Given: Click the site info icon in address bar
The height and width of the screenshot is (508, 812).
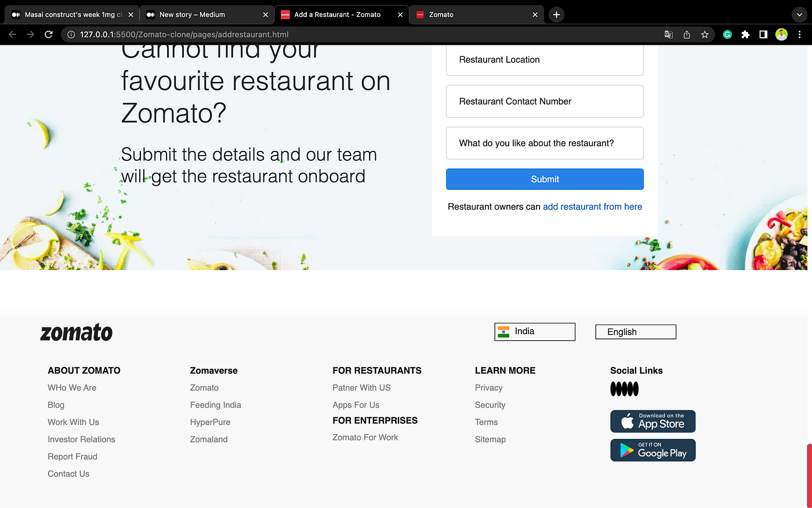Looking at the screenshot, I should coord(71,35).
